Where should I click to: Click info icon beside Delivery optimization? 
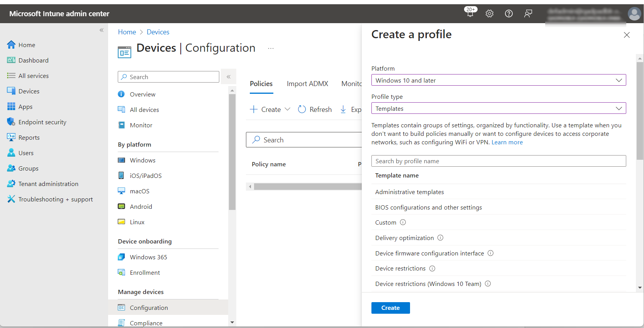tap(440, 238)
